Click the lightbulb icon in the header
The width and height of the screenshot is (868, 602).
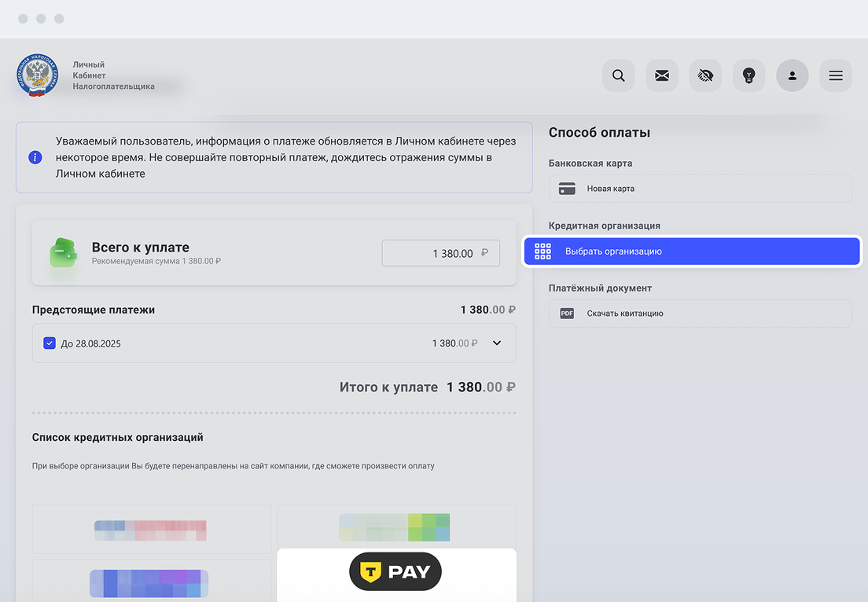point(748,76)
